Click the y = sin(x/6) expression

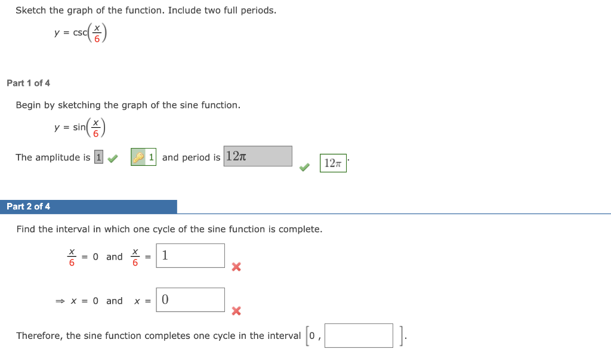[x=79, y=126]
